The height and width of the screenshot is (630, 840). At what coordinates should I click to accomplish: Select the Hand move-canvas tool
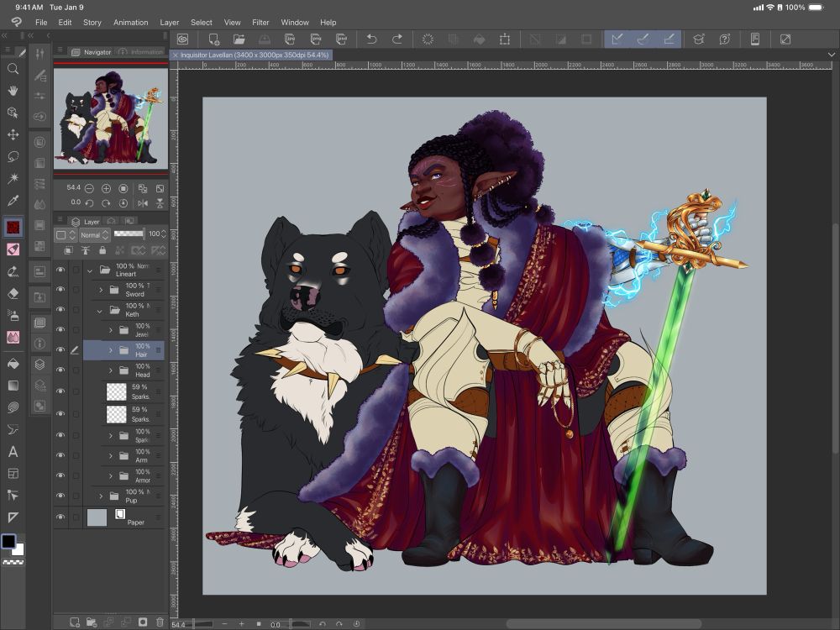[13, 91]
